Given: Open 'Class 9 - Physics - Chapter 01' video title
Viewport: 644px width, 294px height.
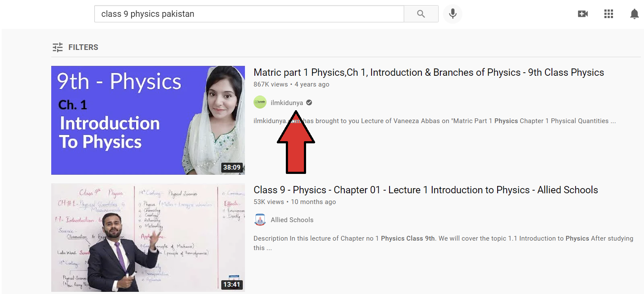Looking at the screenshot, I should (x=426, y=190).
